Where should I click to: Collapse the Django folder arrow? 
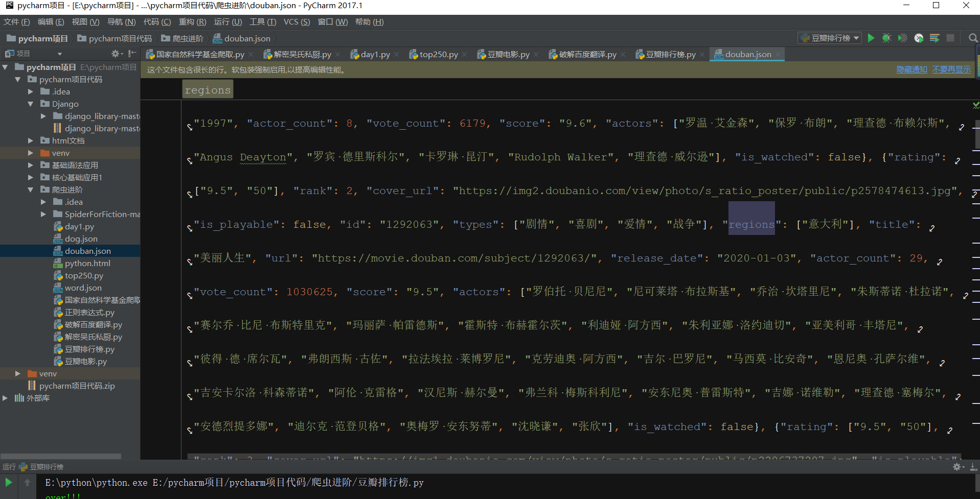pyautogui.click(x=31, y=104)
